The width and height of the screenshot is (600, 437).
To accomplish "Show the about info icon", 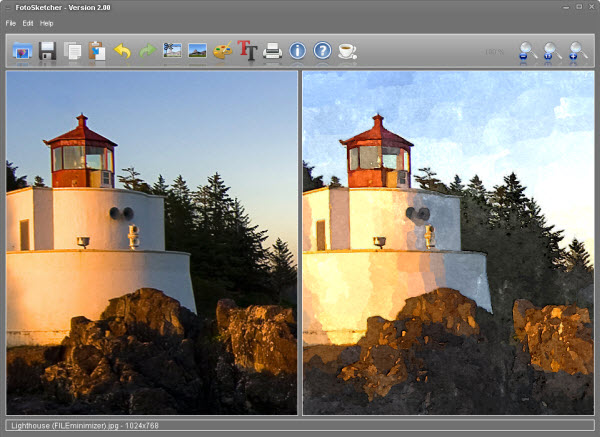I will 297,50.
